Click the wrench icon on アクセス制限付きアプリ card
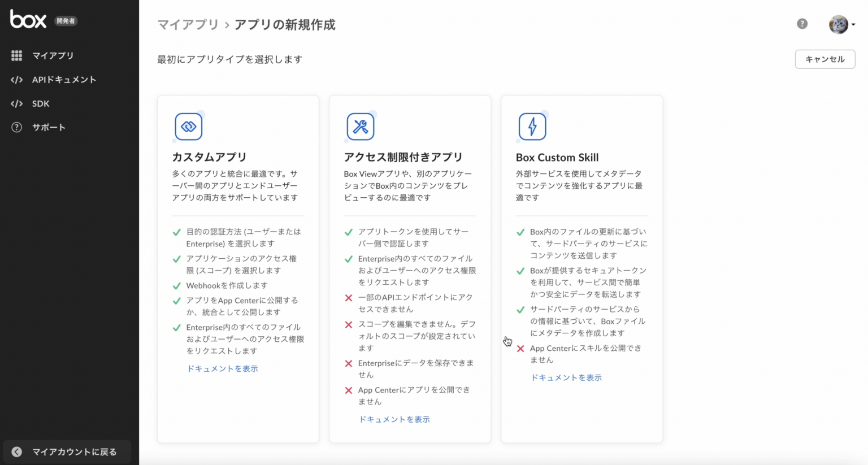The image size is (868, 465). 361,126
